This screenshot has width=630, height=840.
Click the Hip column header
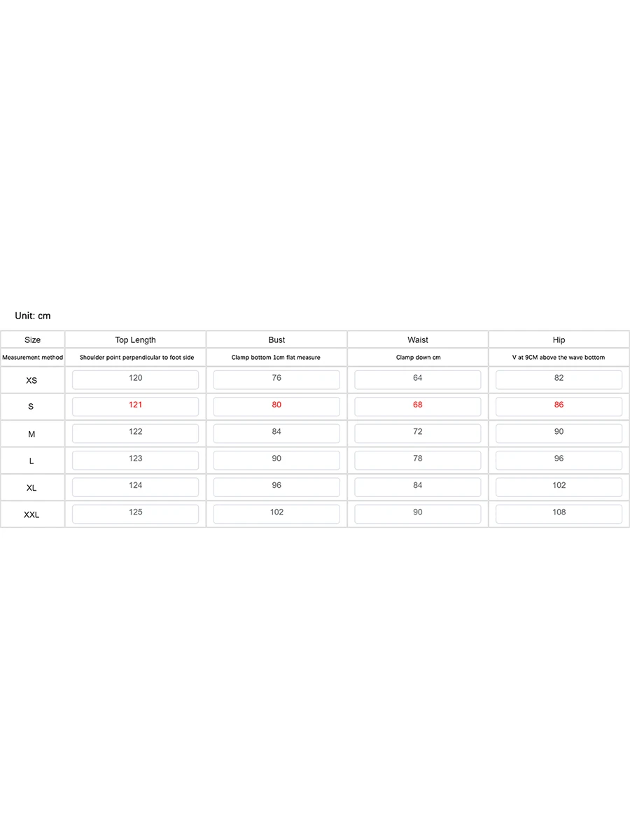(x=559, y=340)
